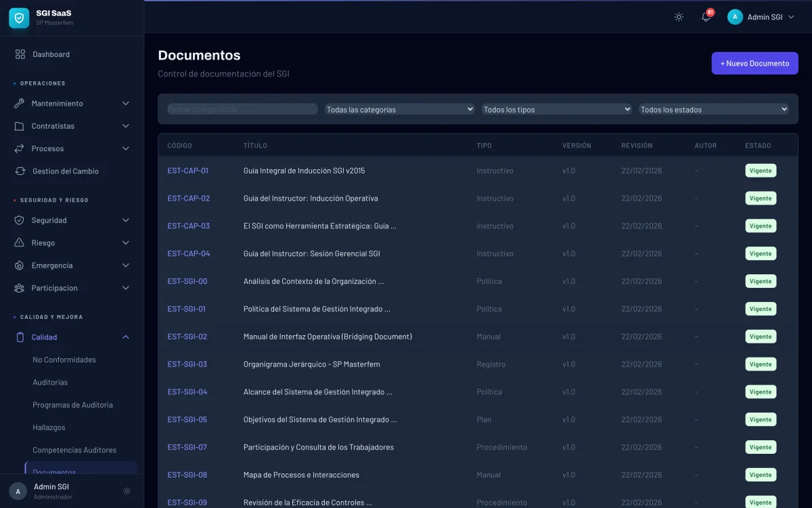The width and height of the screenshot is (812, 508).
Task: Click the Procesos arrows icon
Action: pyautogui.click(x=19, y=148)
